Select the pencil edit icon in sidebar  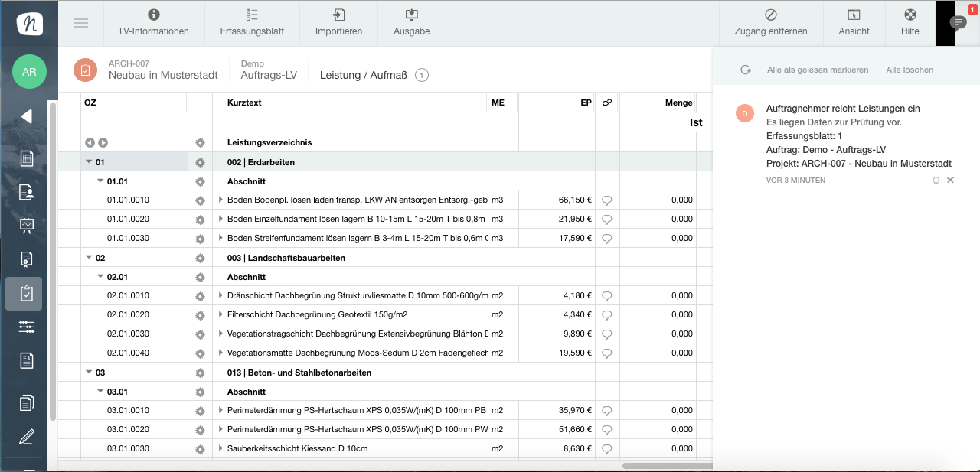[x=27, y=437]
